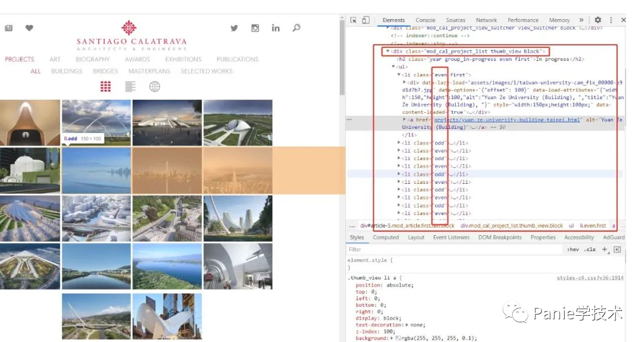The height and width of the screenshot is (342, 644).
Task: Open the PUBLICATIONS menu item
Action: [x=237, y=59]
